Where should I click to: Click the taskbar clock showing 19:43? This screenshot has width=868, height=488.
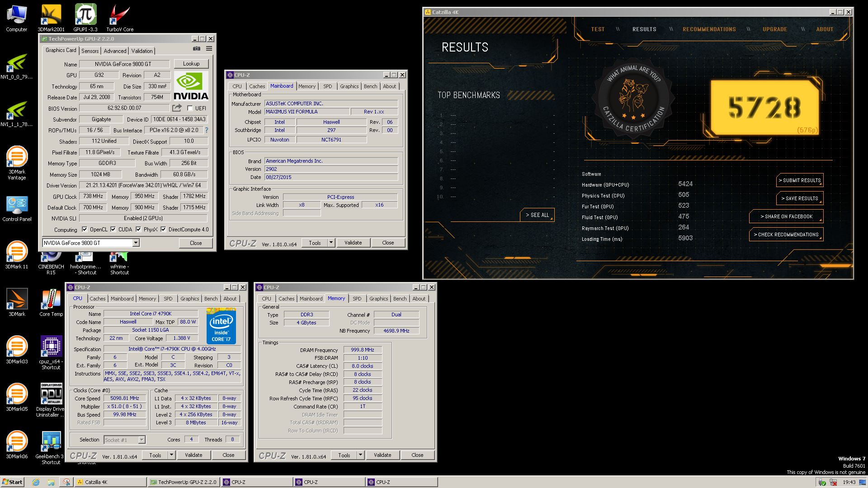pos(849,482)
